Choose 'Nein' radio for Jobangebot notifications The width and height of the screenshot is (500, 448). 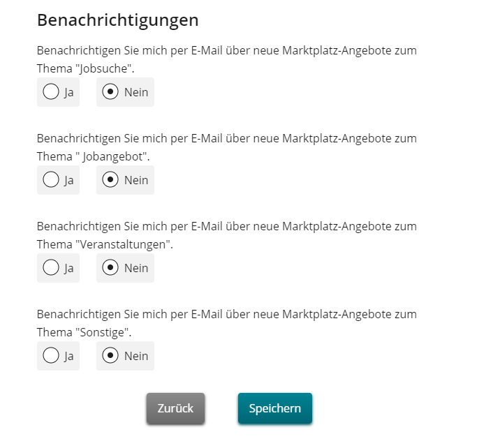[x=110, y=180]
